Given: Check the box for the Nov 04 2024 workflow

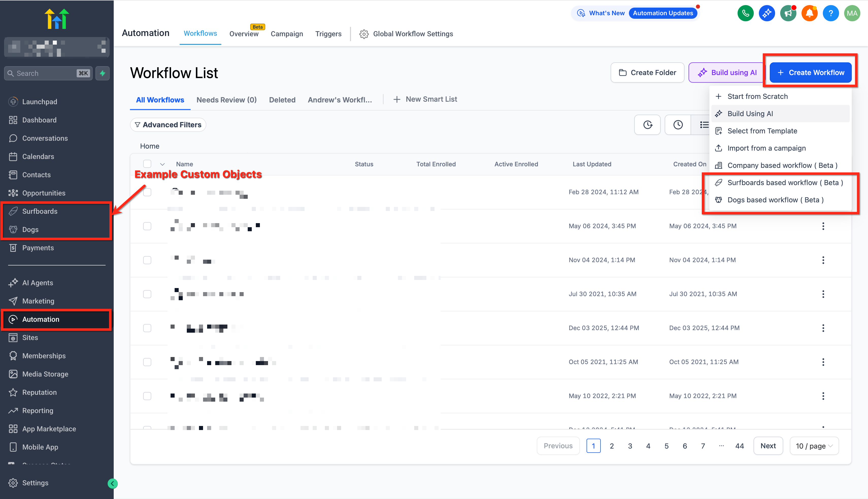Looking at the screenshot, I should pyautogui.click(x=147, y=260).
